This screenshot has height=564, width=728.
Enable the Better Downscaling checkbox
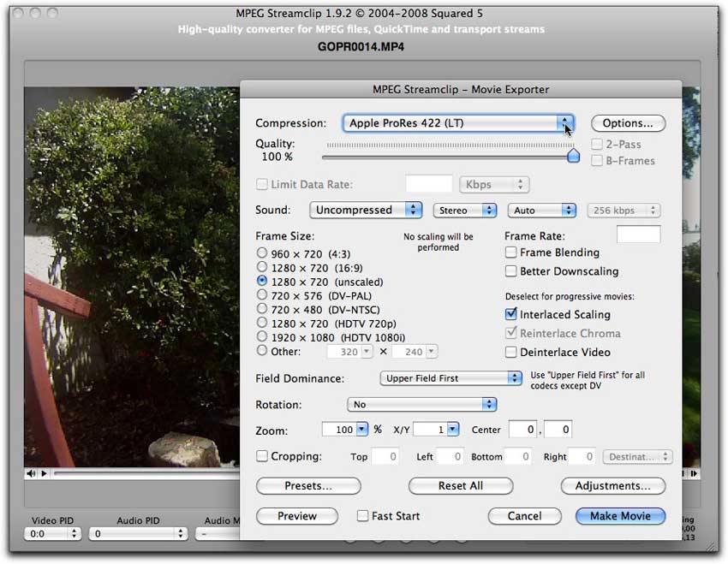tap(510, 270)
